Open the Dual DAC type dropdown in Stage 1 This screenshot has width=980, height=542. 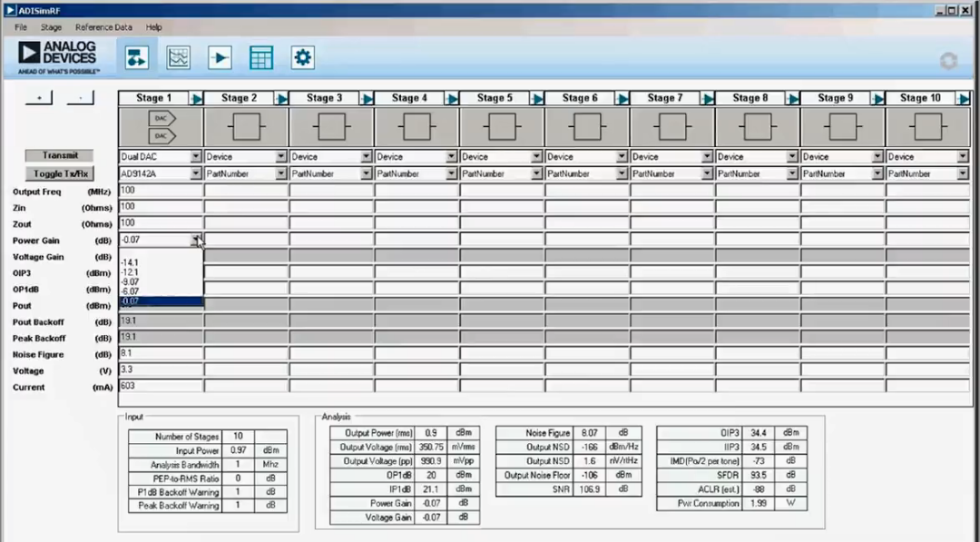(196, 156)
